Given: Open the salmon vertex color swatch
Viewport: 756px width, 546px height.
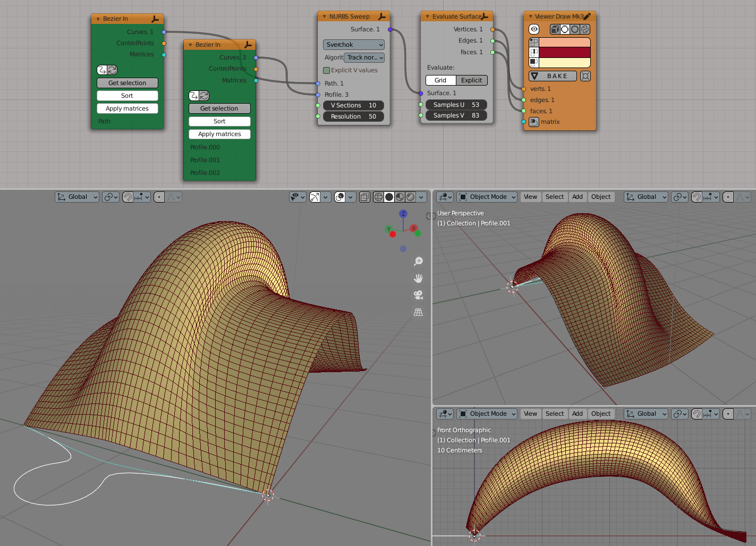Looking at the screenshot, I should point(565,42).
